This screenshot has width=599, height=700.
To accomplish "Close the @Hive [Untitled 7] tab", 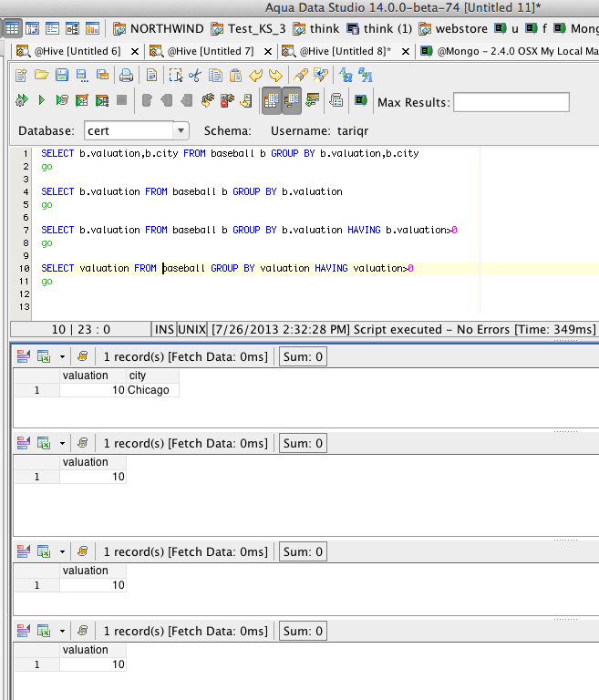I will coord(268,52).
